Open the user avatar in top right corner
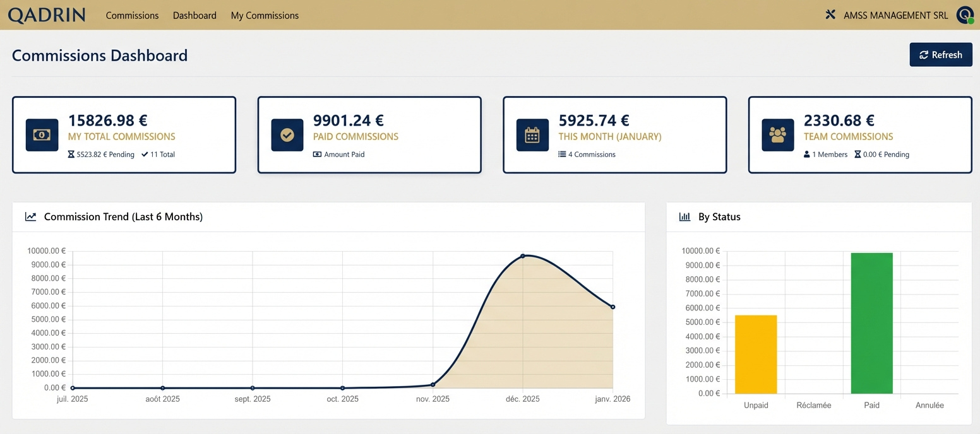The image size is (980, 434). coord(964,15)
